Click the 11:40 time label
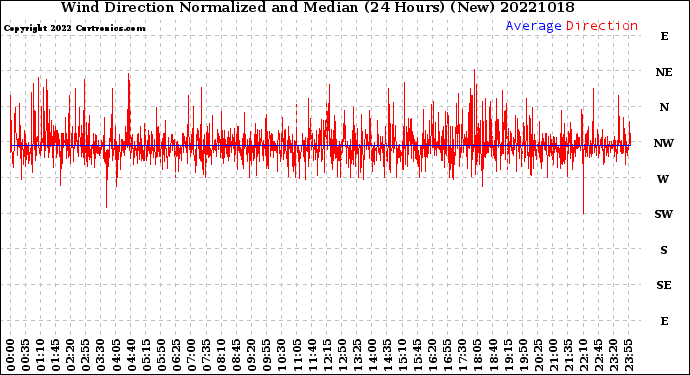 312,355
